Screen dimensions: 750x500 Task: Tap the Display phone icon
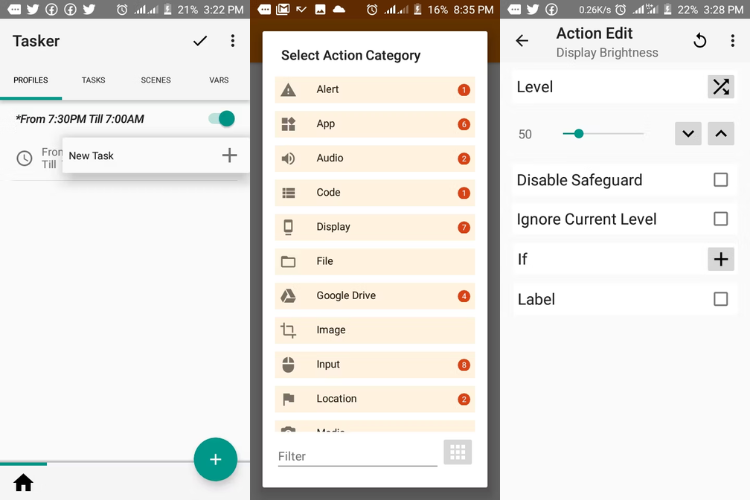[288, 227]
